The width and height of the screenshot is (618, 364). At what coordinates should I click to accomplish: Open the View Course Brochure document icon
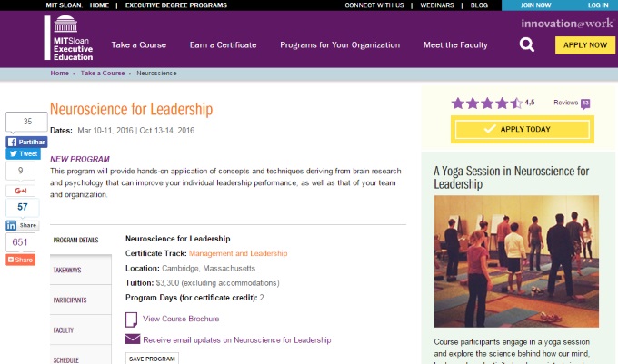[x=132, y=319]
